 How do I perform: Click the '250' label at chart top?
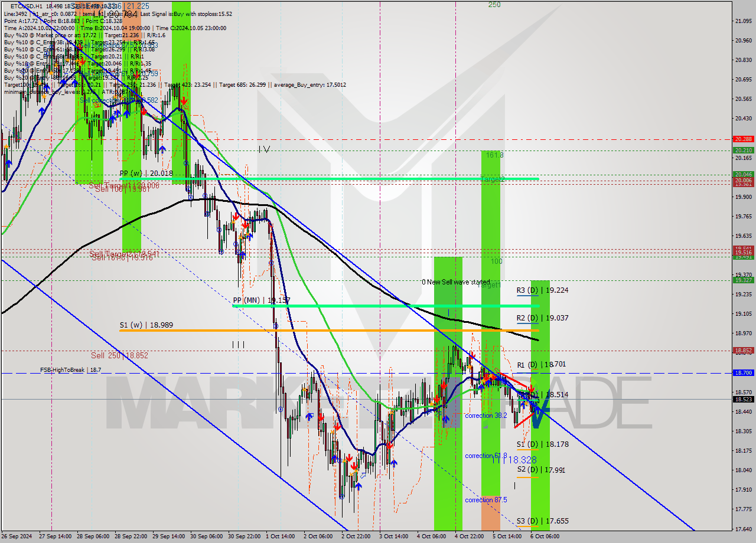pos(494,5)
